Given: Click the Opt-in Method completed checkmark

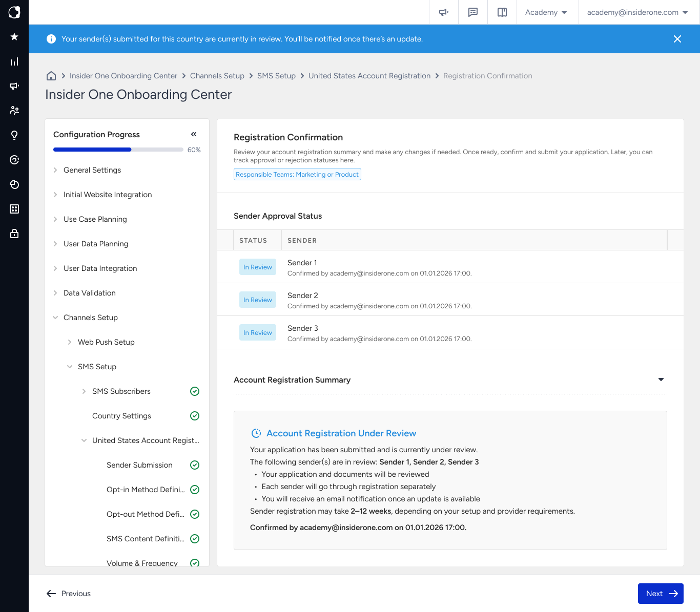Looking at the screenshot, I should (x=195, y=490).
